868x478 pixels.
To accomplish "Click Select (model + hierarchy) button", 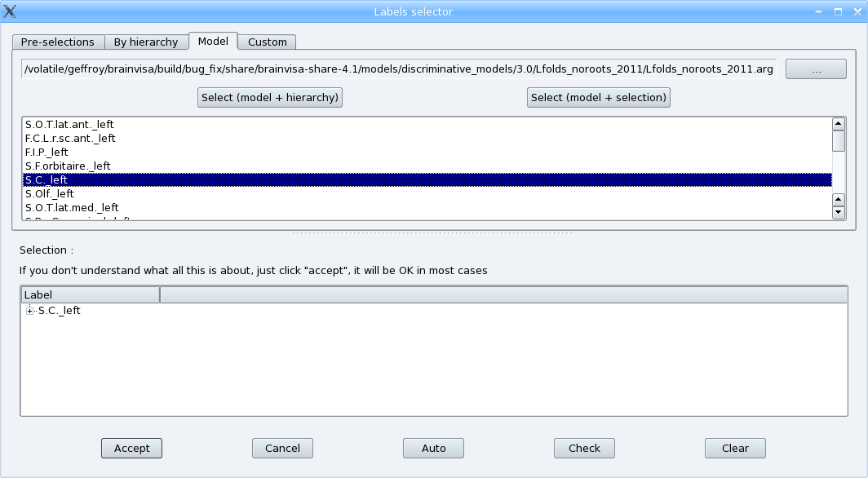I will (270, 98).
